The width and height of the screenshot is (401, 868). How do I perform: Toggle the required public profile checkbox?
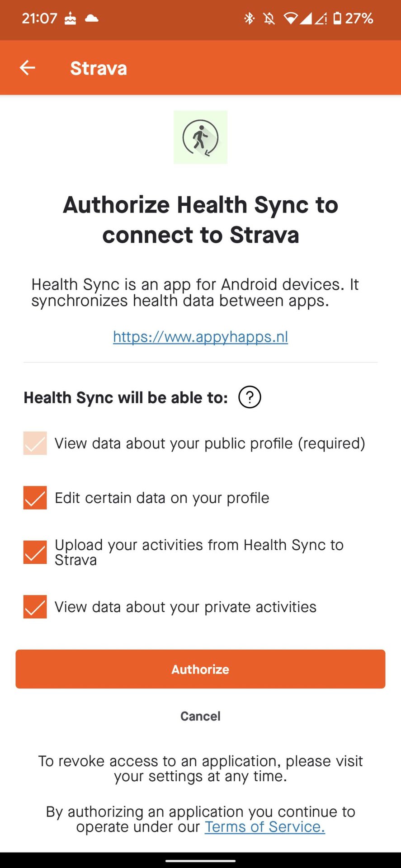pos(35,443)
